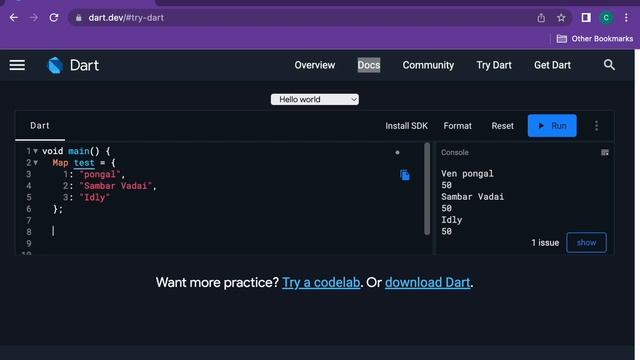This screenshot has width=640, height=360.
Task: Clear the console with its corner icon
Action: pos(605,153)
